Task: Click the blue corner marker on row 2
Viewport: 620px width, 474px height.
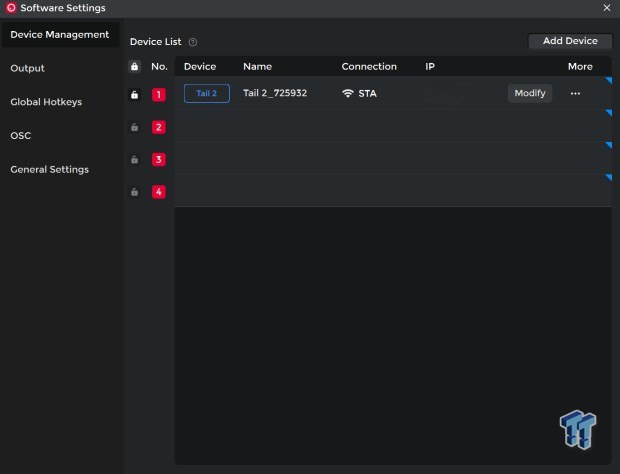Action: [607, 113]
